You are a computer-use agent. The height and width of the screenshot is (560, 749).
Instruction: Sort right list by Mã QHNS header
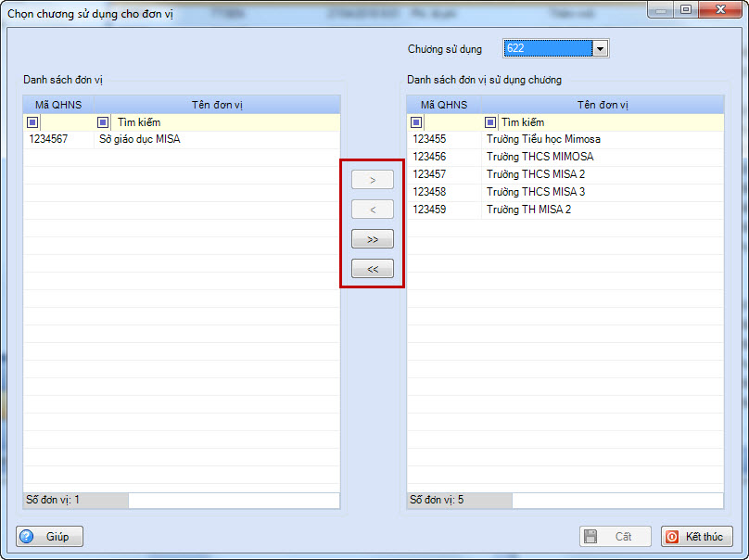click(x=444, y=105)
